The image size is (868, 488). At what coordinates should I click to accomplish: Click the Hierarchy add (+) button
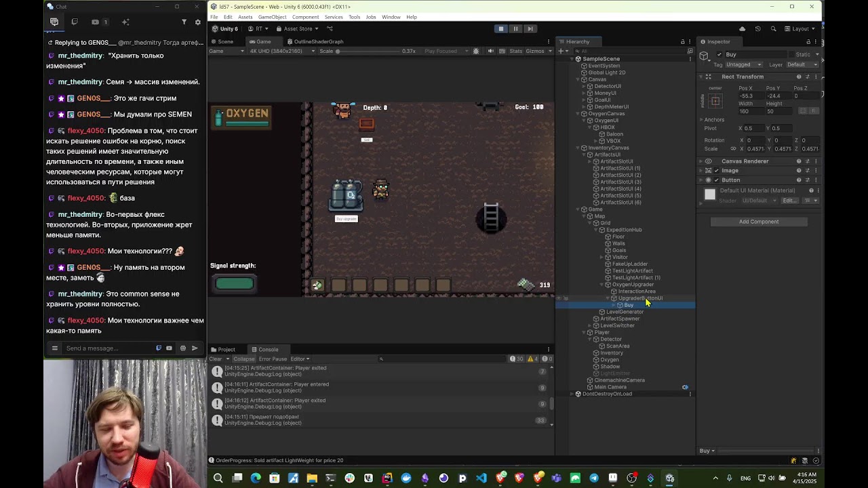click(x=561, y=51)
